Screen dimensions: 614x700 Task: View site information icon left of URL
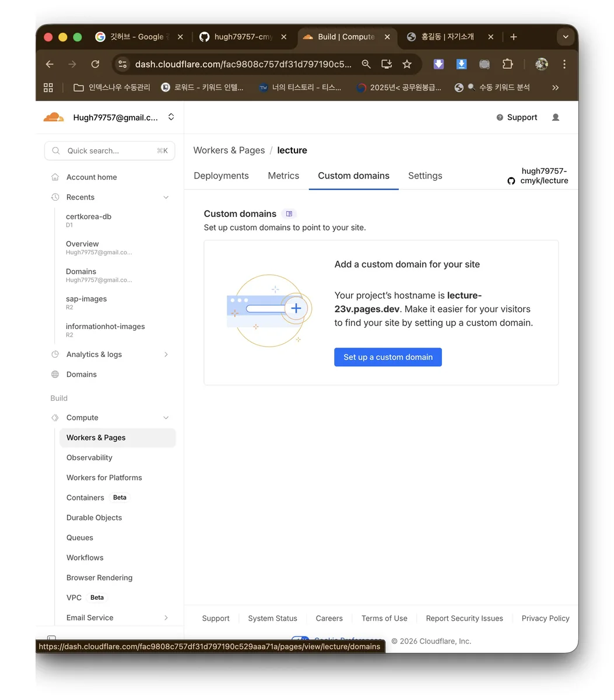(122, 64)
